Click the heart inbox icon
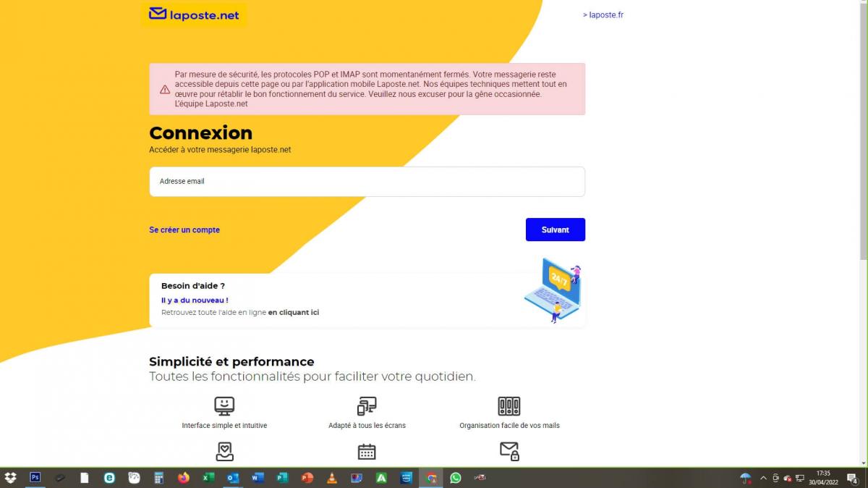This screenshot has width=868, height=488. coord(224,452)
